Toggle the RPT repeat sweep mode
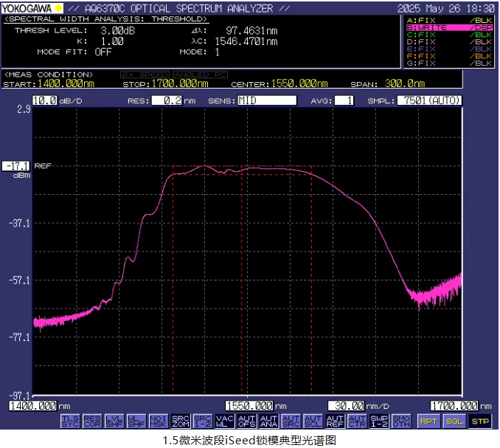Viewport: 500px width, 448px height. coord(428,421)
